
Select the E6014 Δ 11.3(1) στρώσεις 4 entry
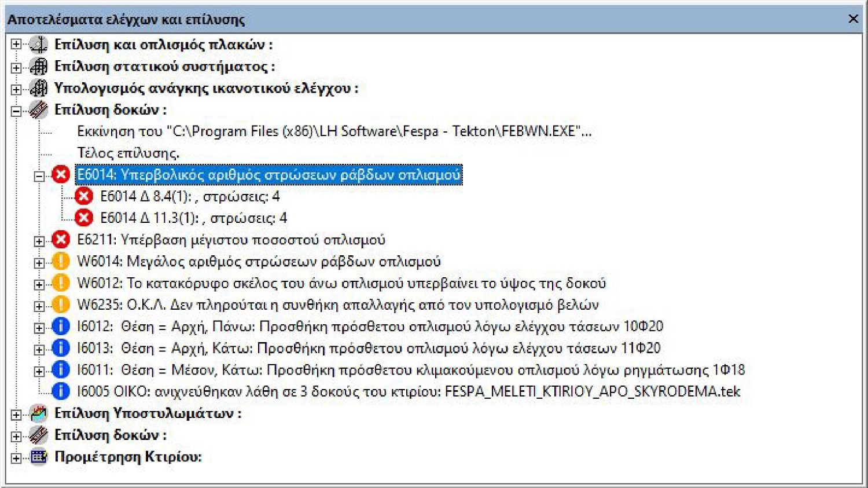(x=193, y=218)
